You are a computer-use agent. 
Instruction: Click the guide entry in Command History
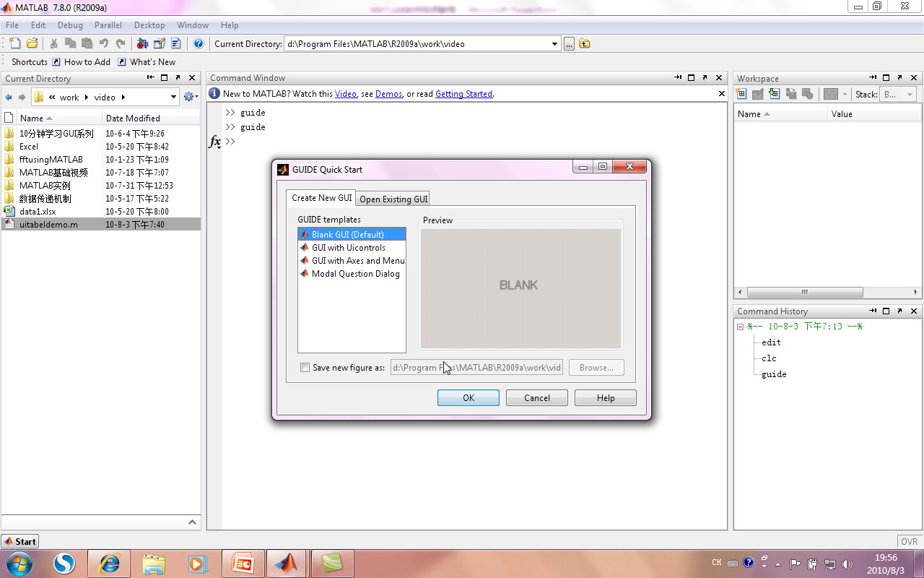[774, 374]
